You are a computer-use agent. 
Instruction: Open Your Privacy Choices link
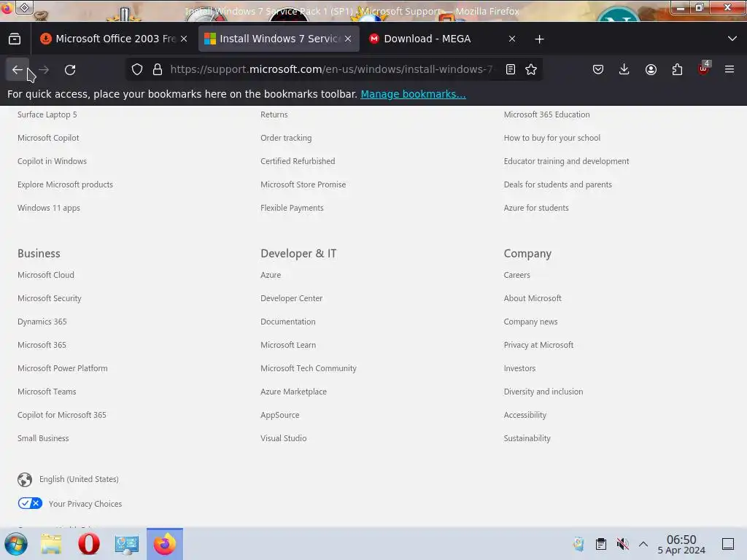85,504
